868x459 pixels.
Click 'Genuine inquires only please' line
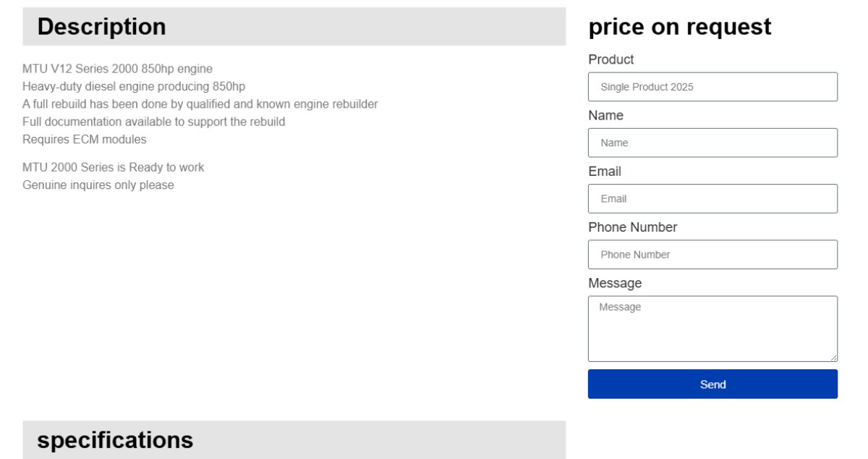pyautogui.click(x=98, y=185)
